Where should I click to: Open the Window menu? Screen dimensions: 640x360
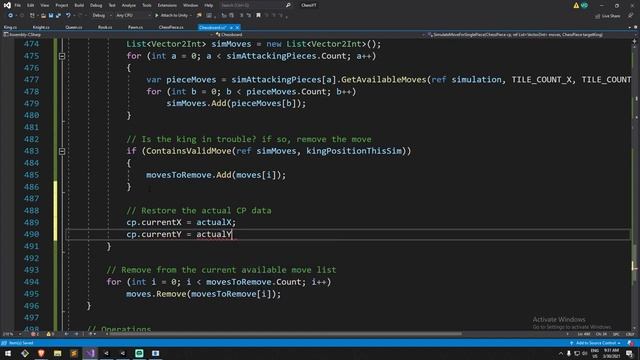(x=190, y=5)
